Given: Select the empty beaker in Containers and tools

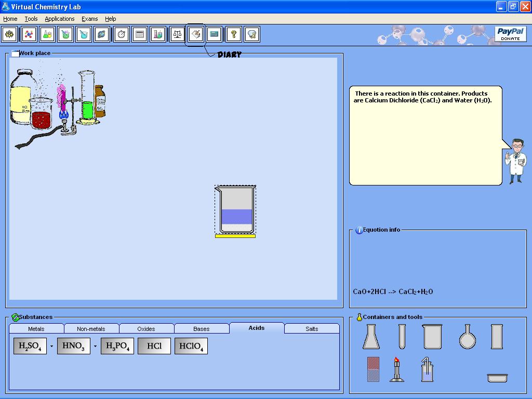Looking at the screenshot, I should coord(432,337).
